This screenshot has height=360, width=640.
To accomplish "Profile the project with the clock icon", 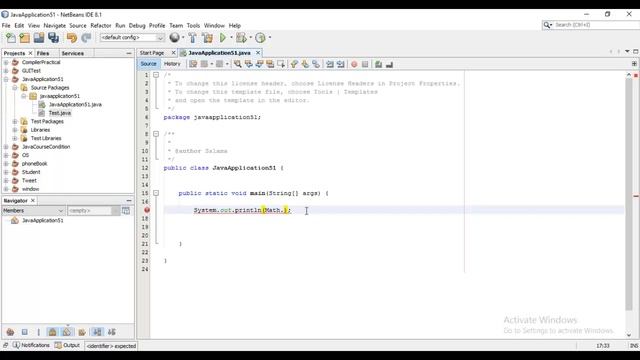I will coord(260,38).
